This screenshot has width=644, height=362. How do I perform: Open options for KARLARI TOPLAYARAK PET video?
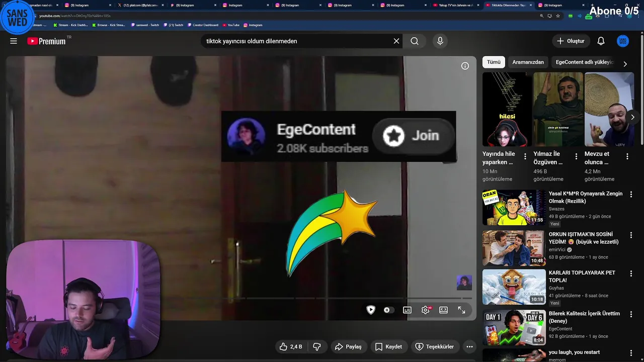[631, 274]
